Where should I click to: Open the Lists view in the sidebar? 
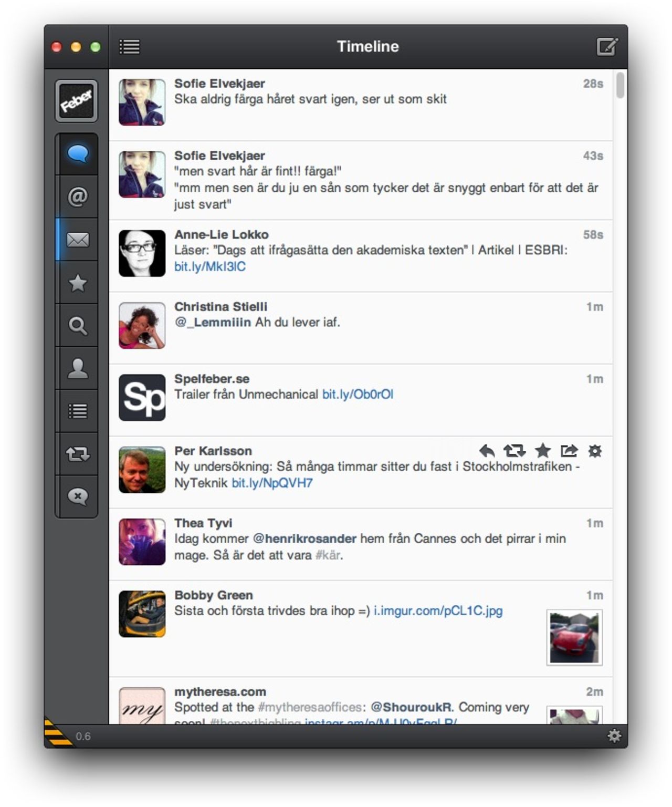[77, 410]
